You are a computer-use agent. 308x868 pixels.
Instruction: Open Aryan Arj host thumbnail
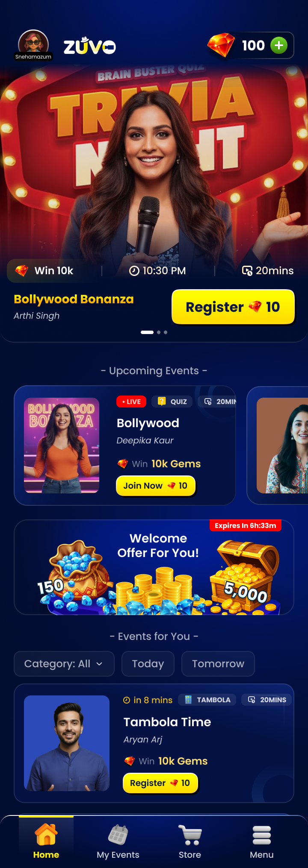tap(67, 743)
